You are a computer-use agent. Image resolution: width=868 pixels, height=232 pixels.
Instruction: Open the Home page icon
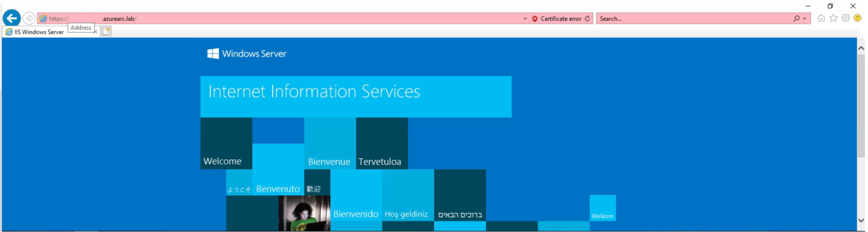[x=821, y=18]
